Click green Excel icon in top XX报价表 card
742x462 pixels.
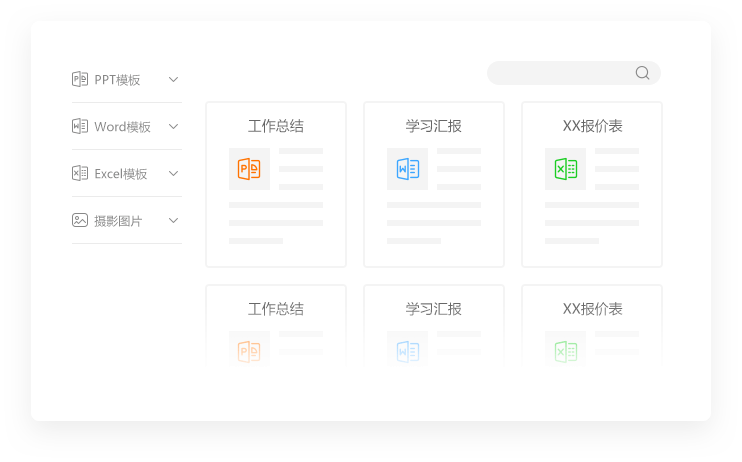(x=565, y=169)
